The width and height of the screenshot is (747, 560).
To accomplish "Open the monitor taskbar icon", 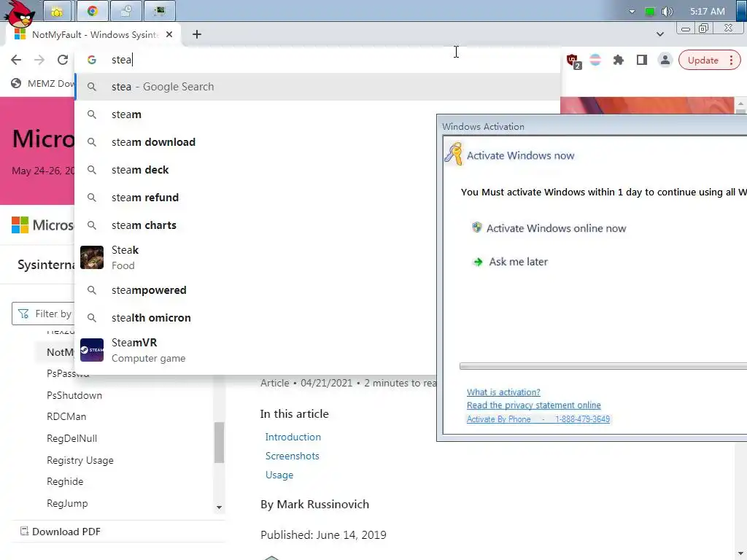I will tap(160, 11).
